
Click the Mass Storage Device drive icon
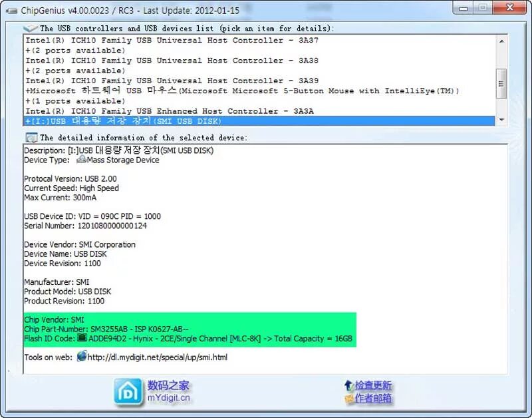[x=81, y=159]
